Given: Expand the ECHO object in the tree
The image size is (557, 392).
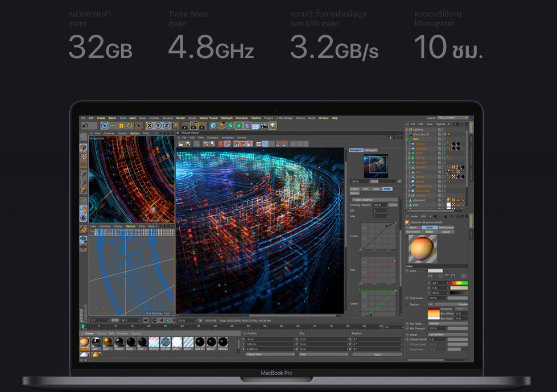Looking at the screenshot, I should 409,154.
